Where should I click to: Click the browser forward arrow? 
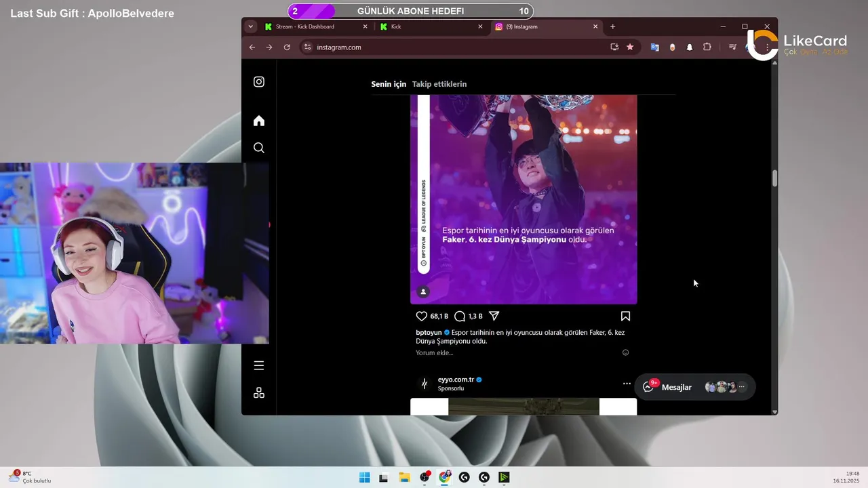click(269, 47)
